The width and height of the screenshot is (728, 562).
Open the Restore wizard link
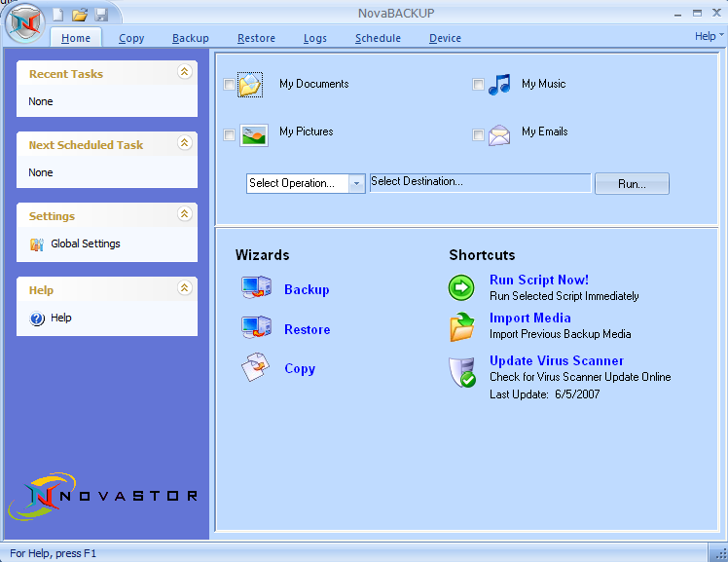pos(308,330)
